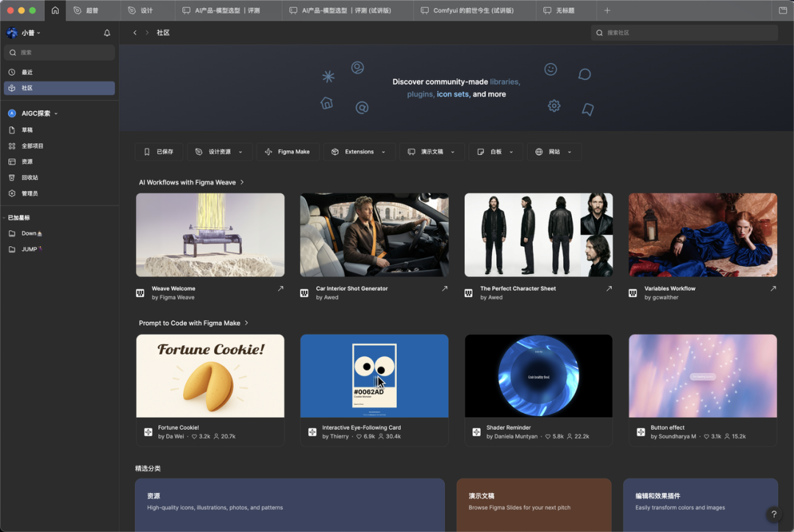
Task: Open the Fortune Cookie thumbnail
Action: click(x=210, y=375)
